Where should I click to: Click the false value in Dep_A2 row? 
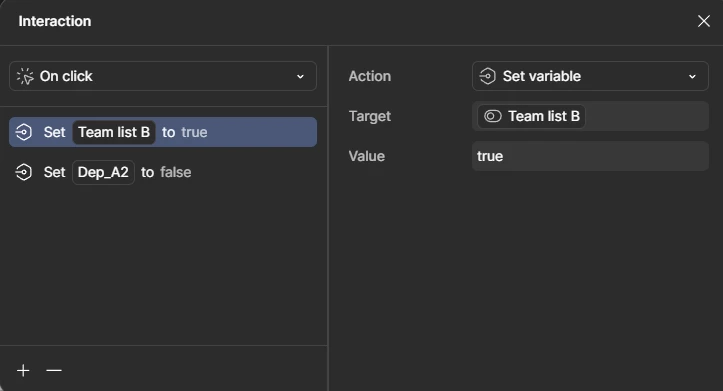coord(176,172)
